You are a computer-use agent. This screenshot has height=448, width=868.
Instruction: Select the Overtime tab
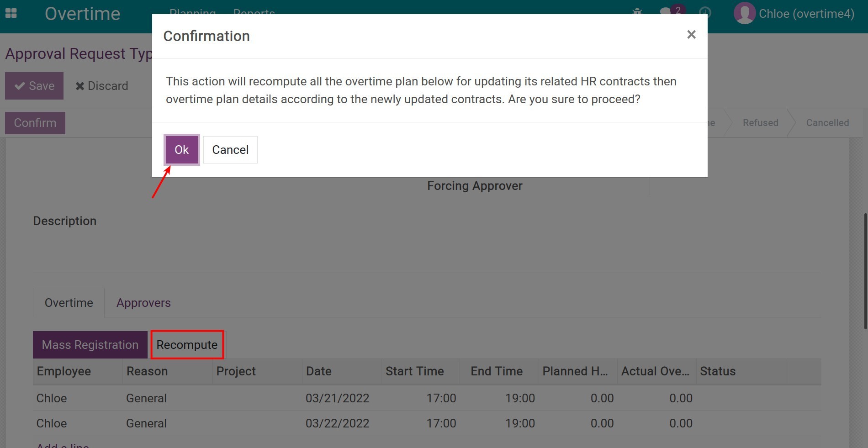[x=69, y=303]
